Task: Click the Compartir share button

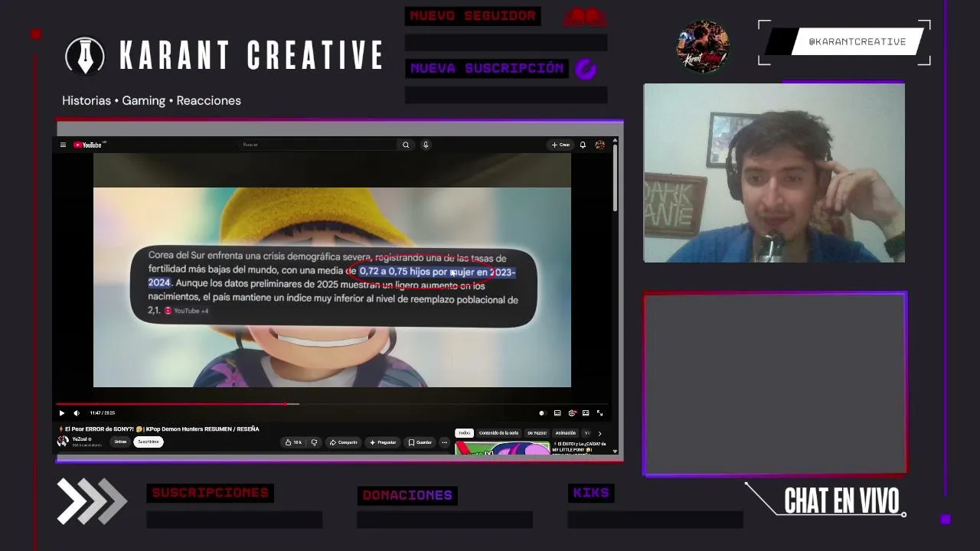Action: 343,442
